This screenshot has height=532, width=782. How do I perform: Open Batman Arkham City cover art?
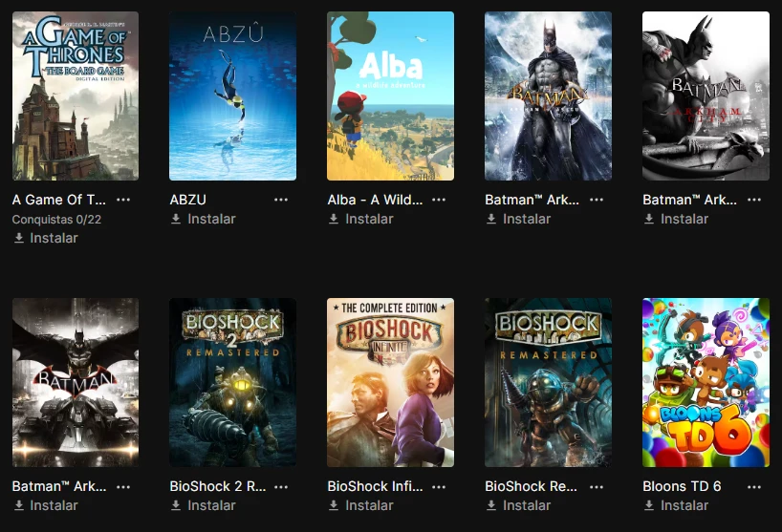[x=706, y=96]
